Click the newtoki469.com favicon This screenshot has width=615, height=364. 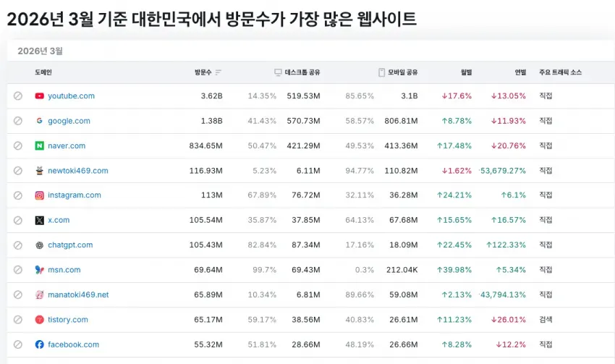(x=39, y=171)
